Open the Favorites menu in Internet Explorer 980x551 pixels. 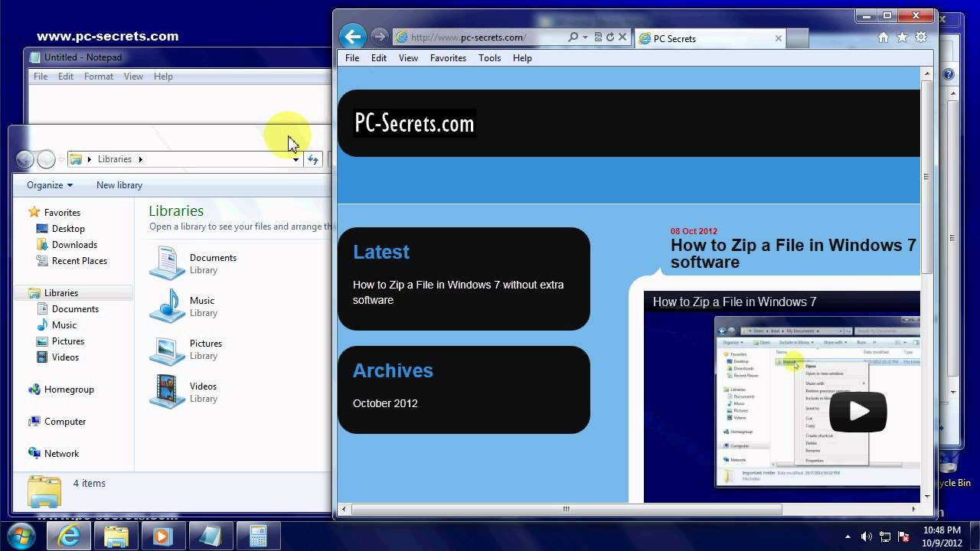448,58
